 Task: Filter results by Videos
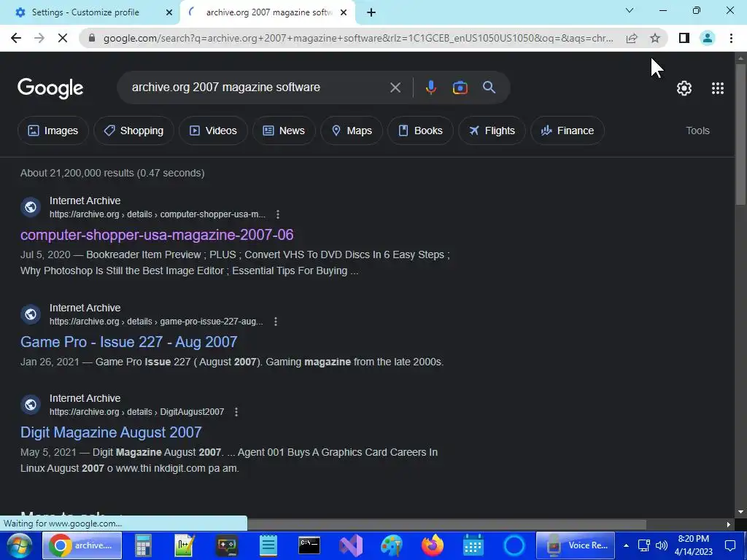point(213,131)
